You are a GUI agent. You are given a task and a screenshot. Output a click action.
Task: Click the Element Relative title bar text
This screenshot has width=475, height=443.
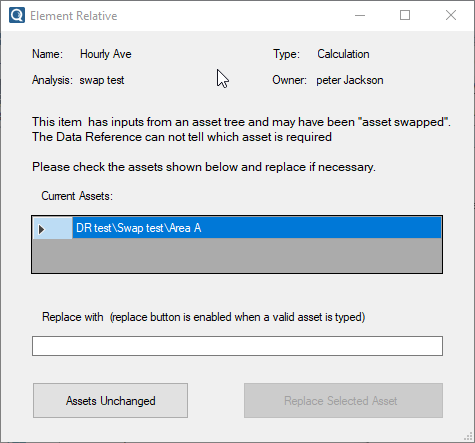74,16
